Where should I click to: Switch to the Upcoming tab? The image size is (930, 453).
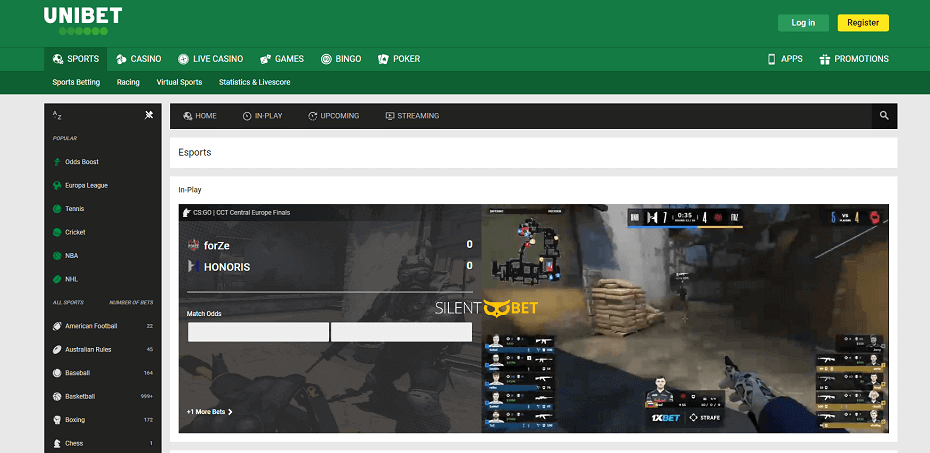tap(333, 116)
